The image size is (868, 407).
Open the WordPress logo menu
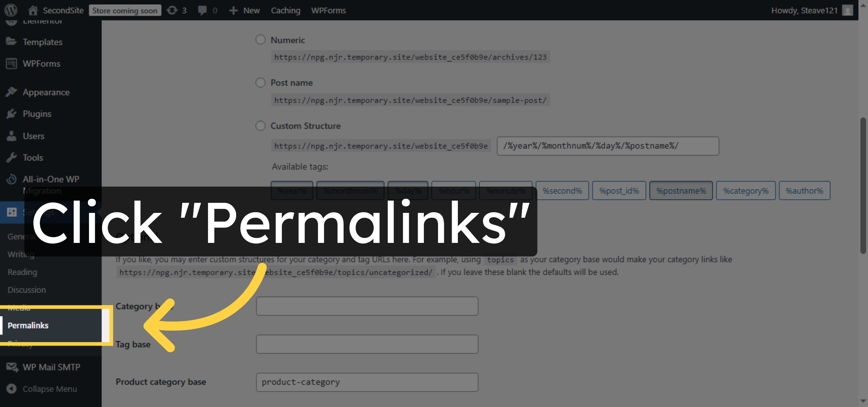click(10, 10)
